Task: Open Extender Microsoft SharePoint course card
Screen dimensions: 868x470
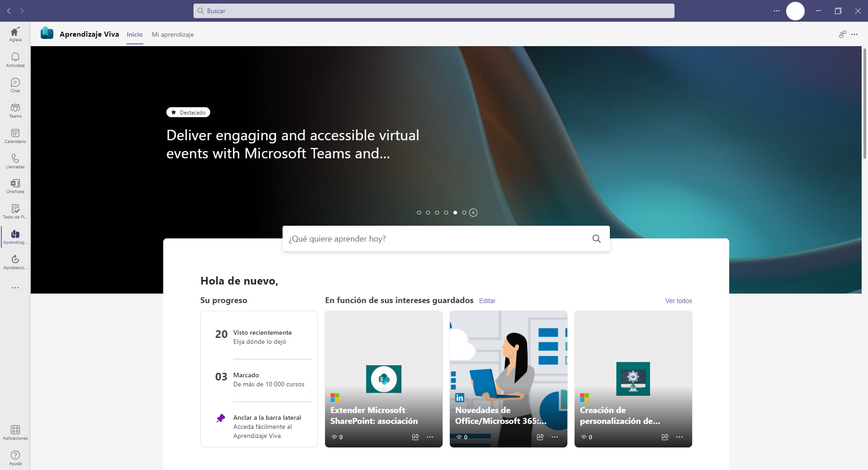Action: [x=384, y=379]
